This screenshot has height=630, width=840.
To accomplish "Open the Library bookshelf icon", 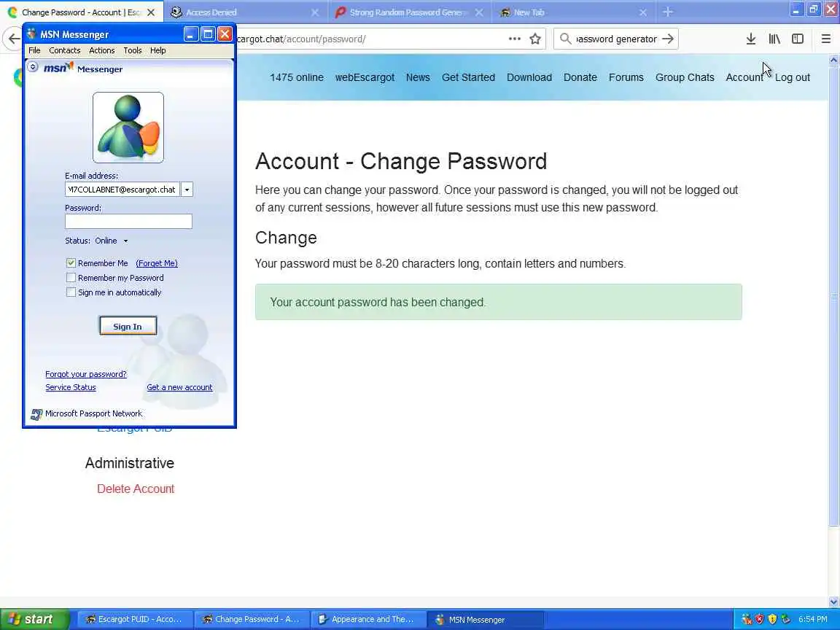I will coord(774,39).
